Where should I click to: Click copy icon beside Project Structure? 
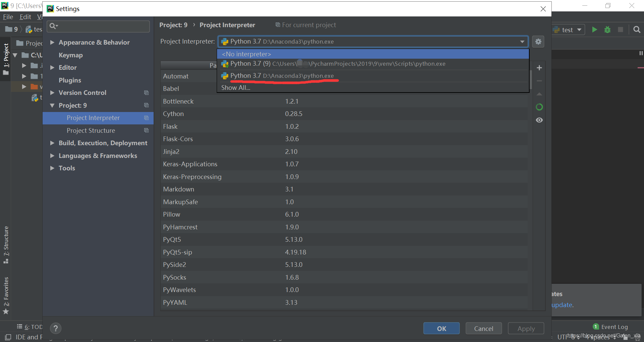tap(146, 130)
